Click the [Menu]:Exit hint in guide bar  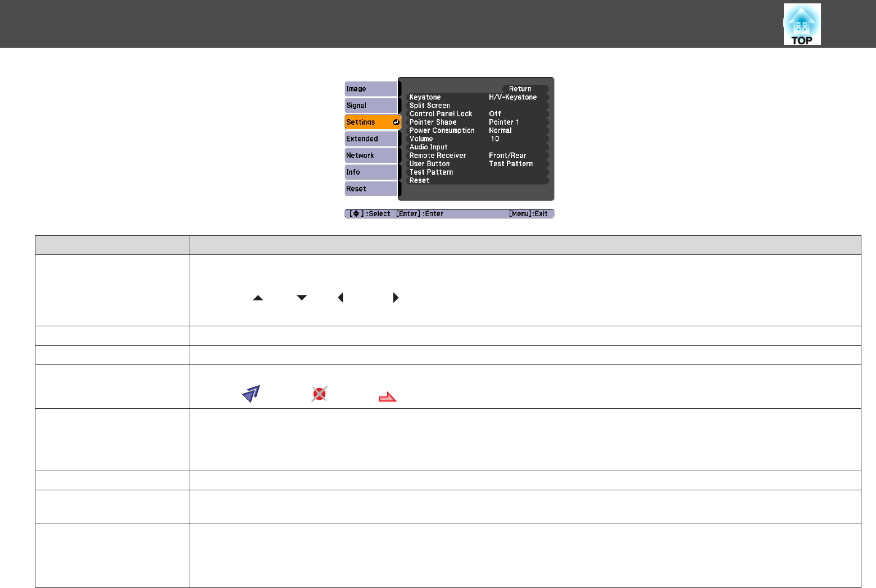528,213
